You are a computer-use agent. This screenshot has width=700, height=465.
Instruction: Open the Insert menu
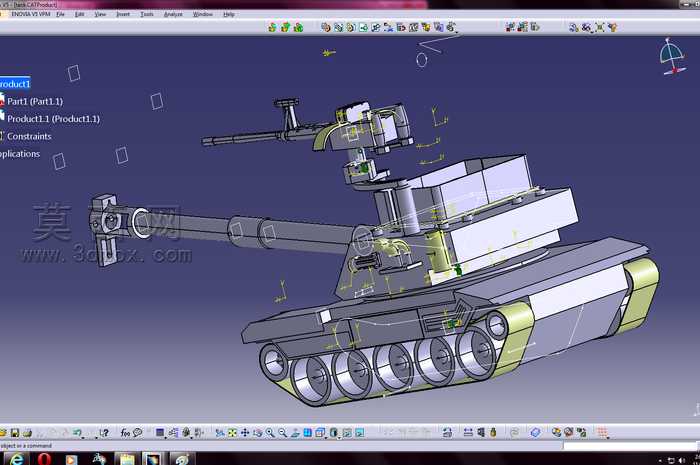point(123,14)
